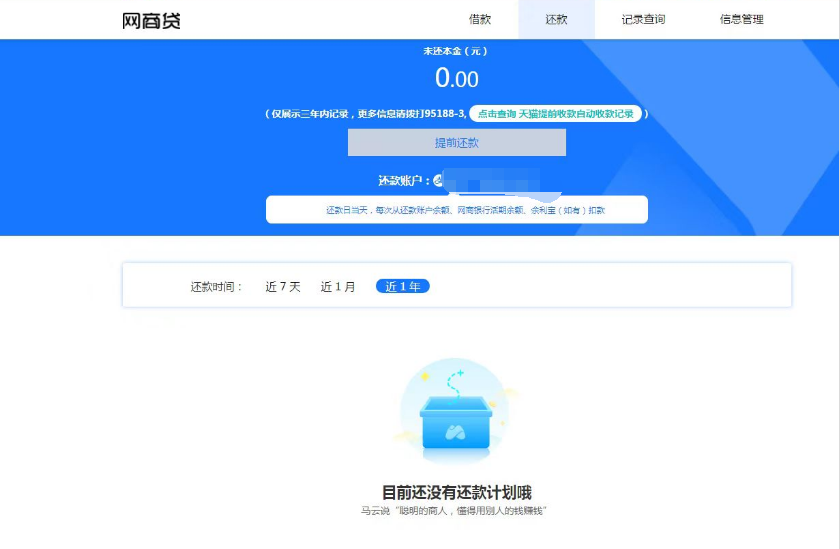Open 点击查询 天猫提前收款自动收款记录 link
This screenshot has height=549, width=840.
point(556,114)
